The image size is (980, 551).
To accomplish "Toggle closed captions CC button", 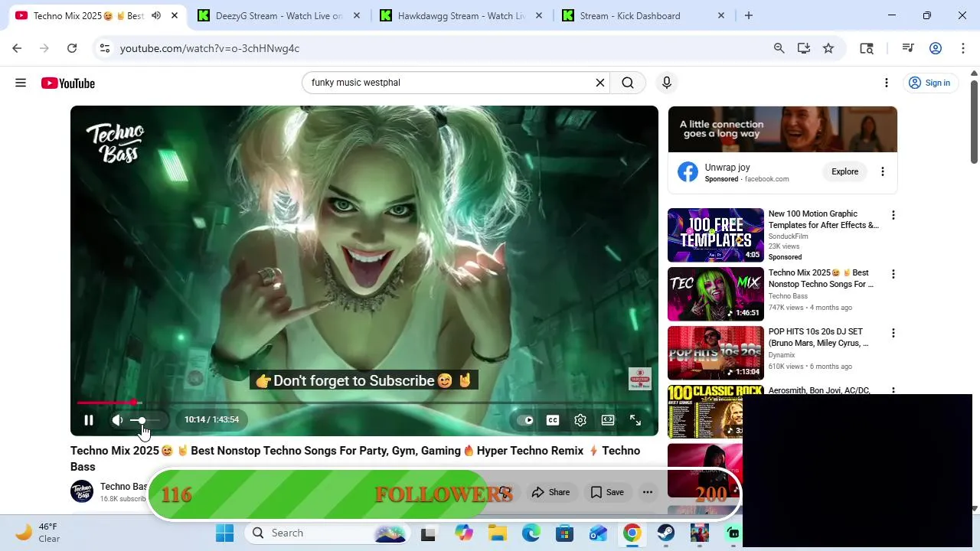I will 553,420.
